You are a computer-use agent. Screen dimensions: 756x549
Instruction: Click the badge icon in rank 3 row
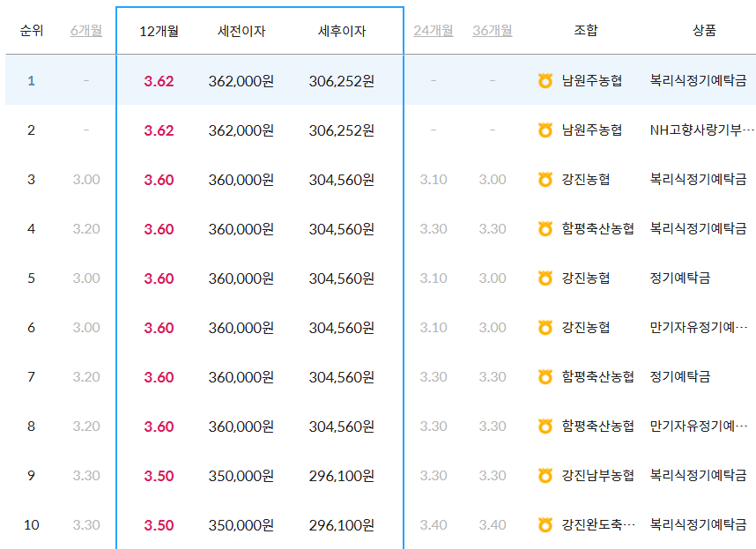click(x=545, y=179)
